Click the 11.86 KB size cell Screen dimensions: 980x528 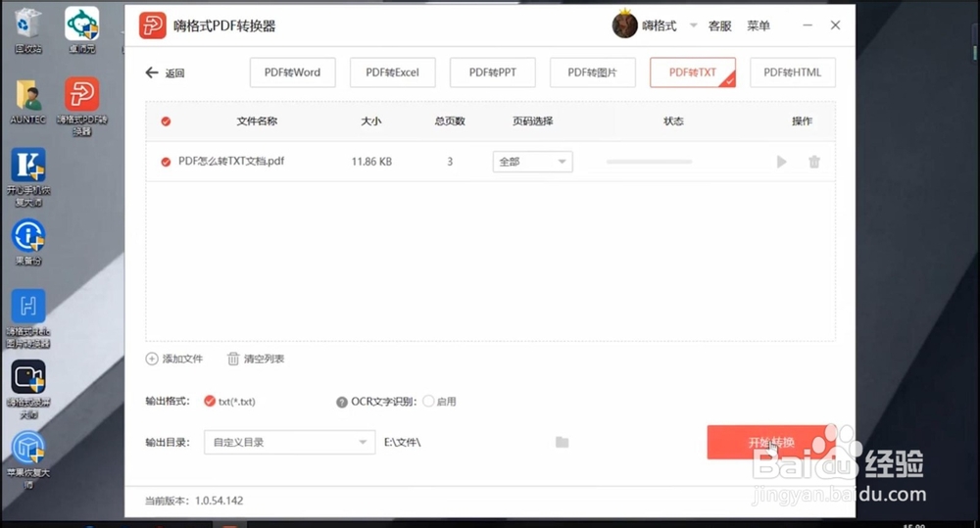click(x=371, y=162)
